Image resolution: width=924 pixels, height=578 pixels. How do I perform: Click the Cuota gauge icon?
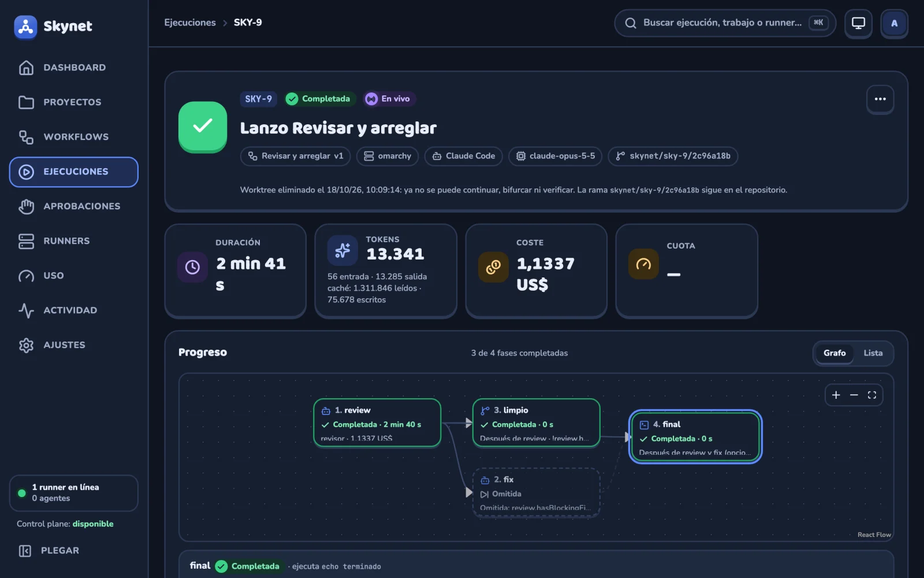tap(643, 264)
